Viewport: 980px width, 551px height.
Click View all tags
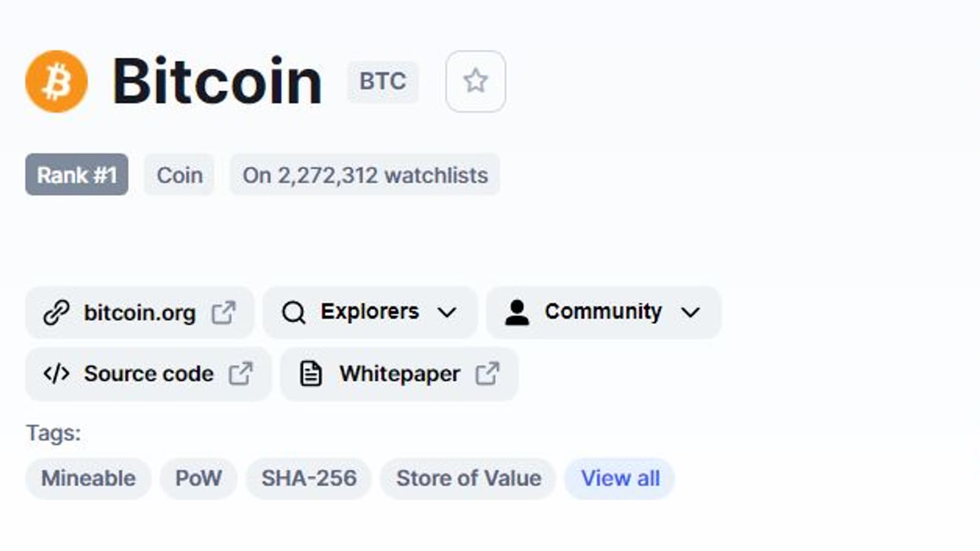coord(620,478)
